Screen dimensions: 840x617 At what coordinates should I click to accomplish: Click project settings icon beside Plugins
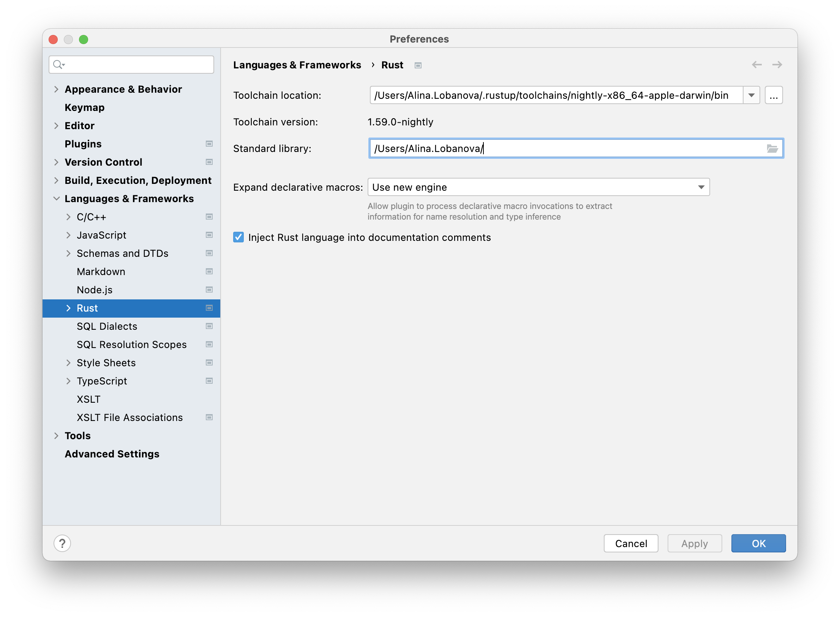pyautogui.click(x=209, y=144)
